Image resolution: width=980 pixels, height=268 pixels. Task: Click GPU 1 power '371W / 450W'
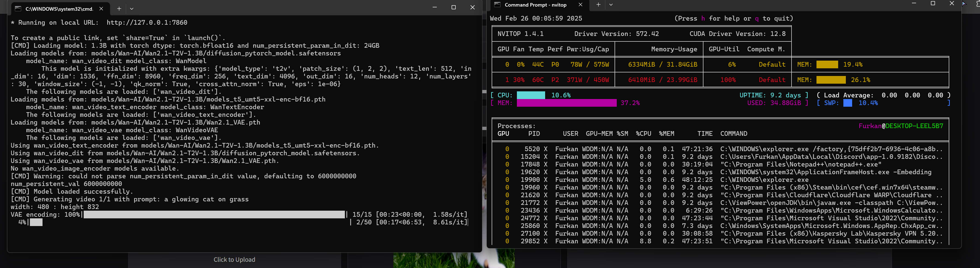click(x=588, y=80)
